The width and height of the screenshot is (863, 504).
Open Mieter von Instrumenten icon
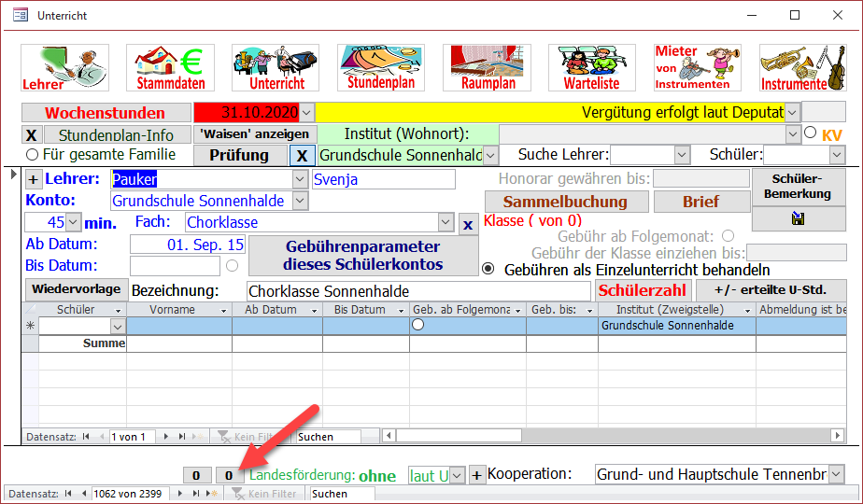tap(698, 66)
